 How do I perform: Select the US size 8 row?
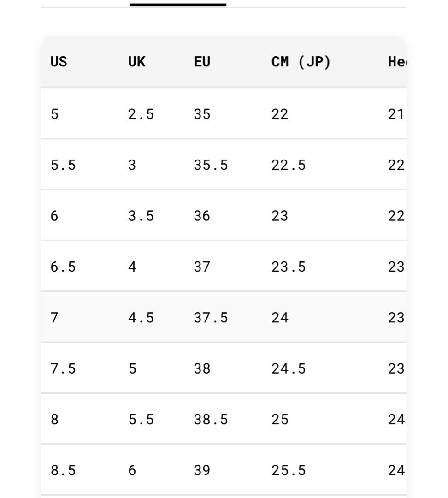point(224,419)
